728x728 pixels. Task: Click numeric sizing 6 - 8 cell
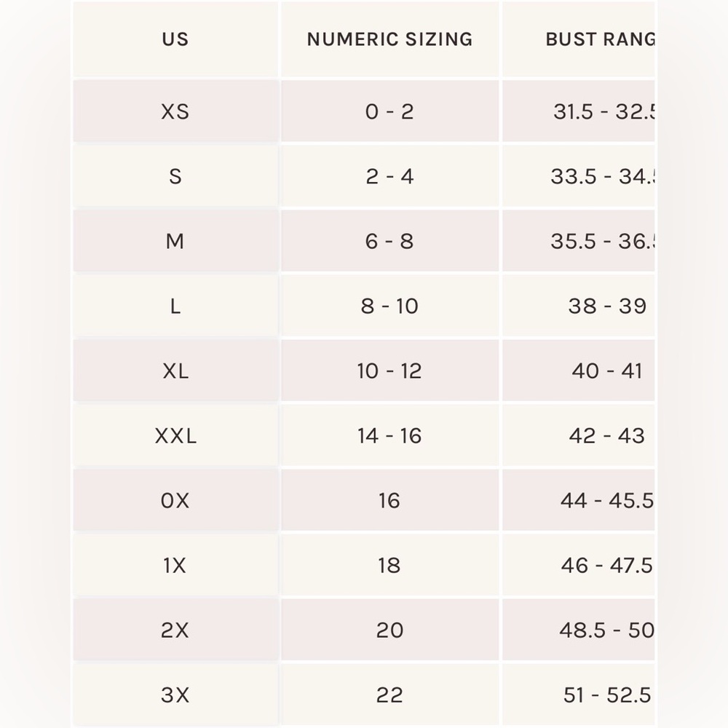389,240
